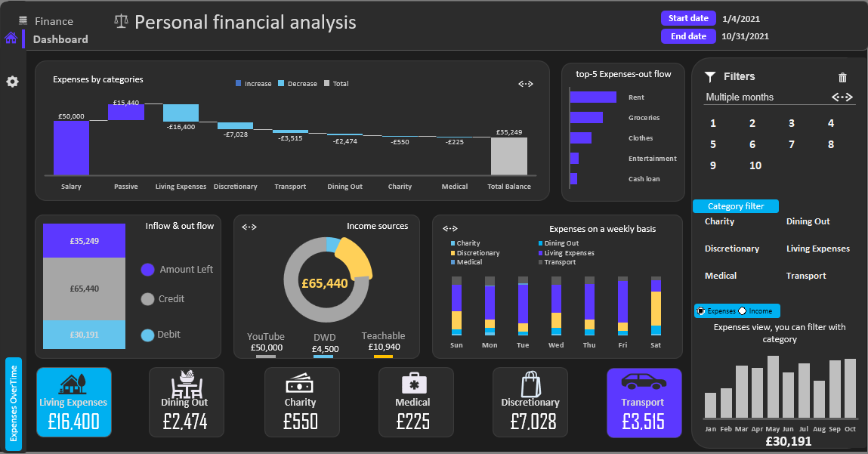The image size is (868, 454).
Task: Expand the Income sources panel arrows
Action: pos(249,227)
